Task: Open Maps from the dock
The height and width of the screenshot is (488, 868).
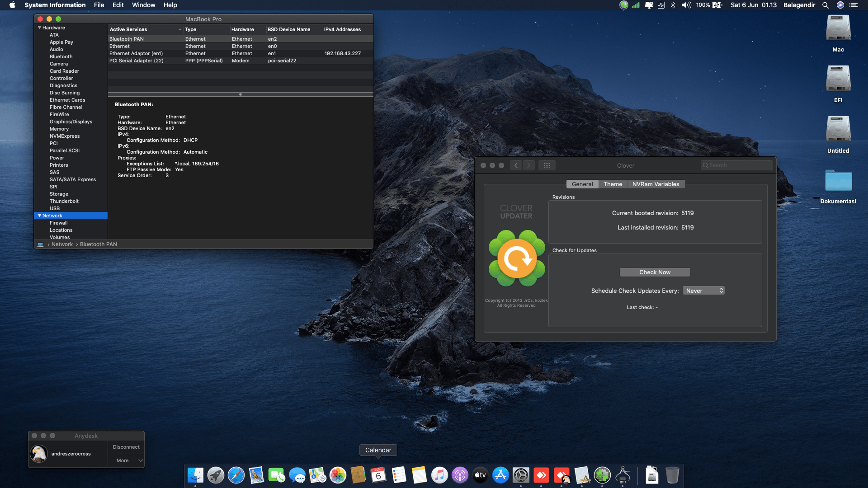Action: (x=317, y=475)
